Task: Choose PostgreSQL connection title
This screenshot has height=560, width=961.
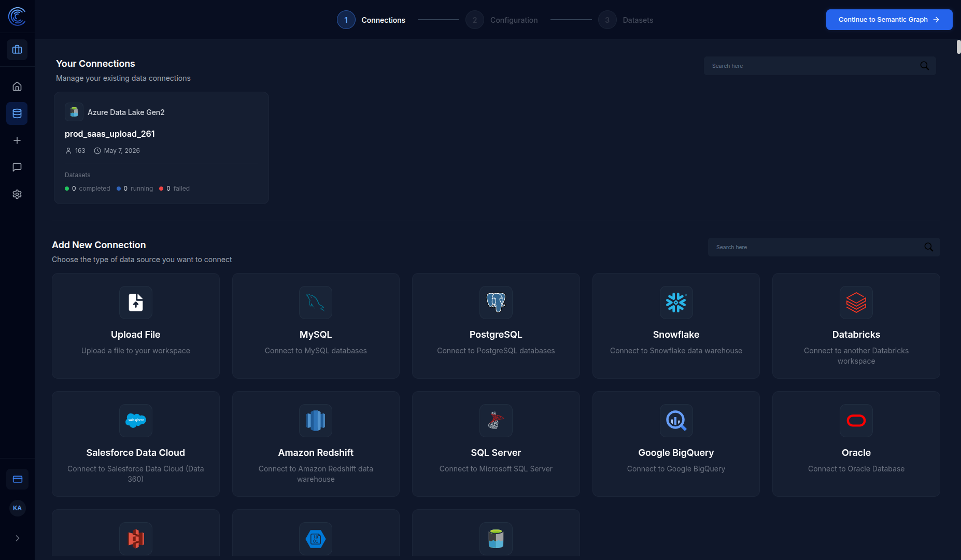Action: (496, 335)
